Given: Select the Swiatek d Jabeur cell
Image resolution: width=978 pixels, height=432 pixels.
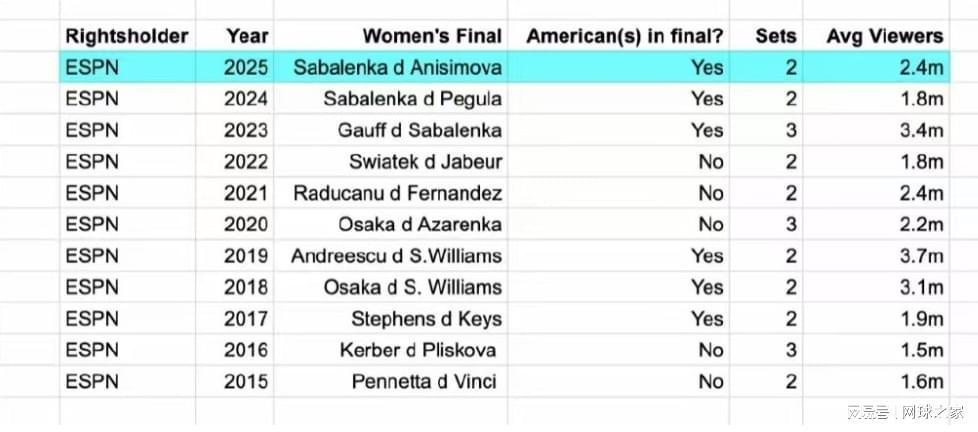Looking at the screenshot, I should click(425, 162).
